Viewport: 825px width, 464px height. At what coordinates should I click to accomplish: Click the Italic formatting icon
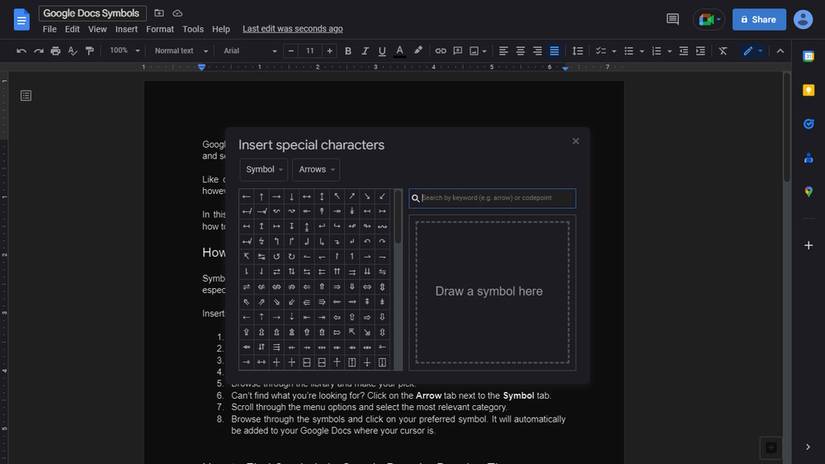click(365, 51)
